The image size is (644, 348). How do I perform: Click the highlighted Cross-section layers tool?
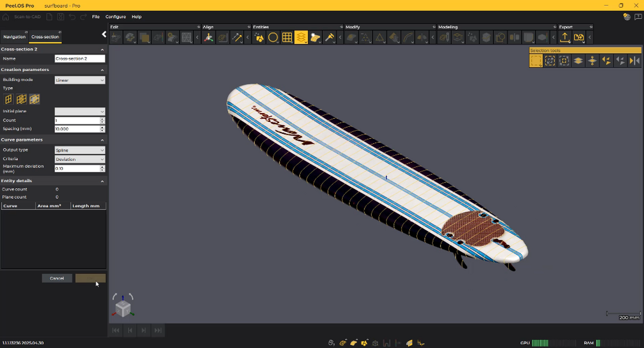[301, 37]
